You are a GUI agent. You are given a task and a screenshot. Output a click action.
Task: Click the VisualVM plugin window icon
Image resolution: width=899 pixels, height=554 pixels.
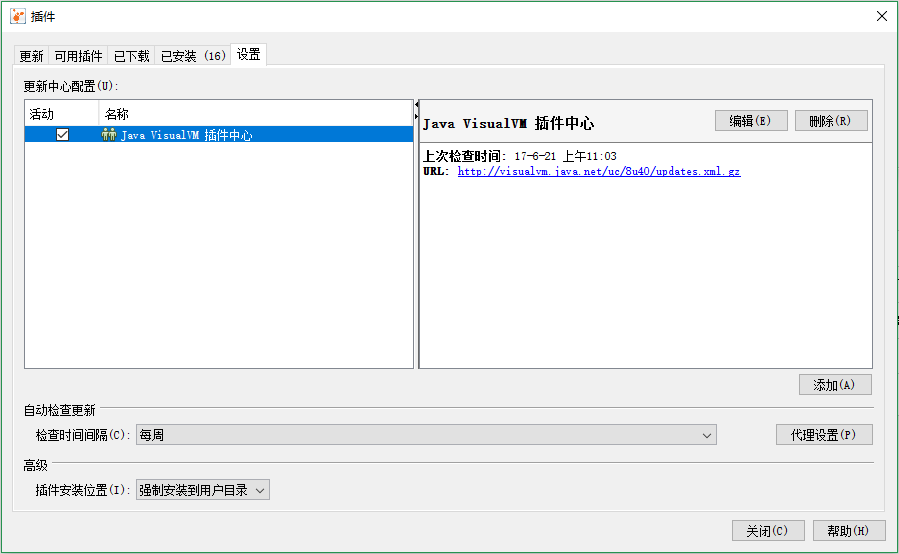tap(18, 16)
